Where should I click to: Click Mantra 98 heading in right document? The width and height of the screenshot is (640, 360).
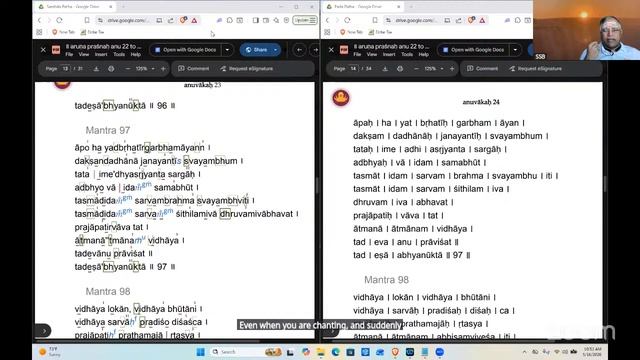(386, 280)
